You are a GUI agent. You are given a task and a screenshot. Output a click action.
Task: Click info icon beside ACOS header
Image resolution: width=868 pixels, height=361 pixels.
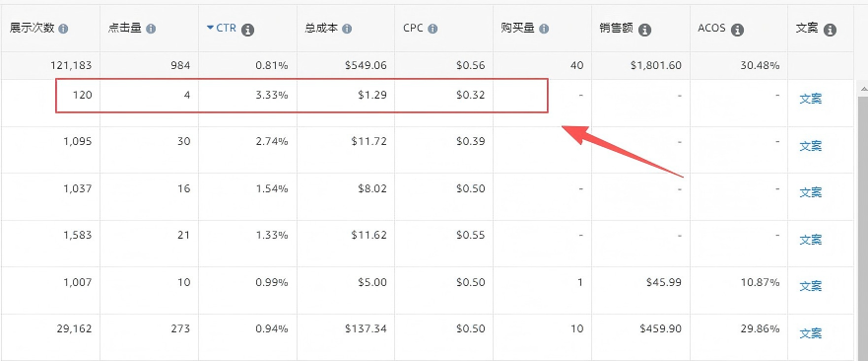click(737, 30)
